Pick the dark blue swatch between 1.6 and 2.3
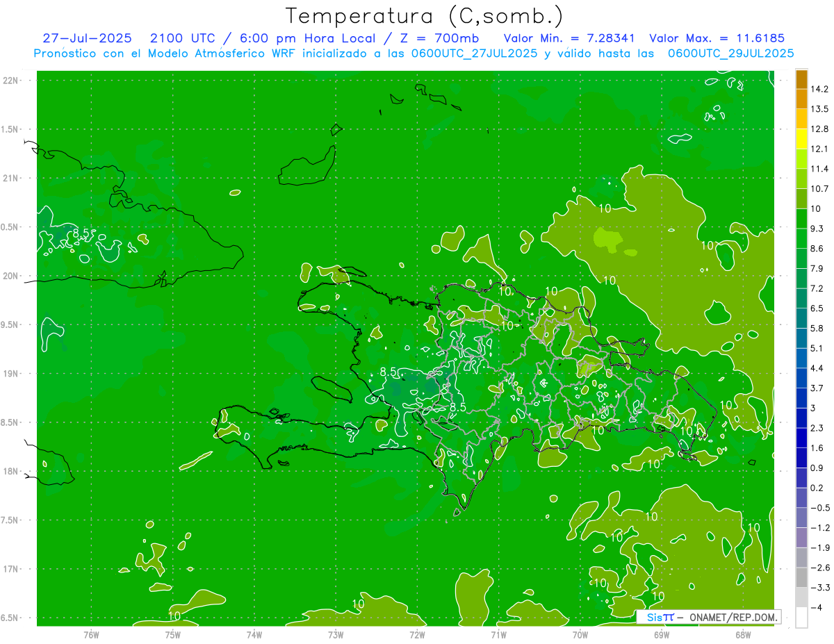Screen dimensions: 834x644 801,438
